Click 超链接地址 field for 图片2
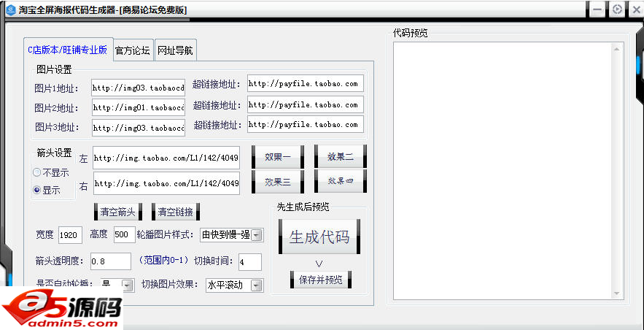The width and height of the screenshot is (644, 330). click(x=306, y=104)
